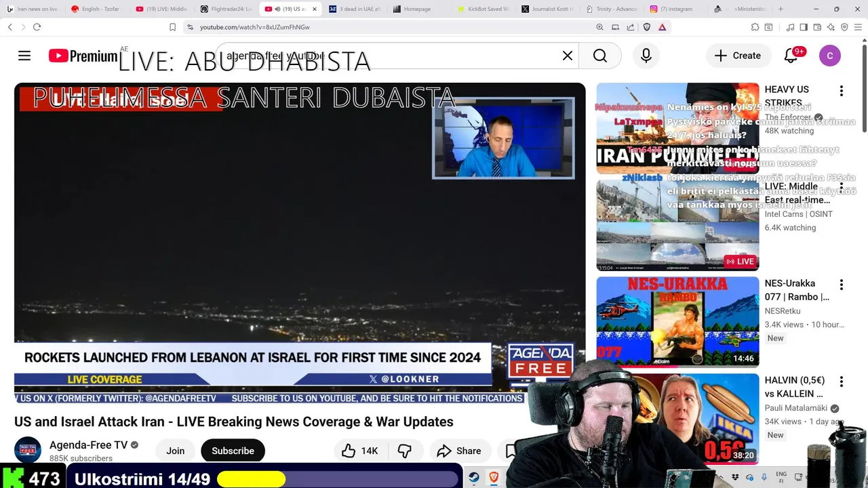Open the YouTube guide hamburger menu
Image resolution: width=868 pixels, height=488 pixels.
point(24,56)
